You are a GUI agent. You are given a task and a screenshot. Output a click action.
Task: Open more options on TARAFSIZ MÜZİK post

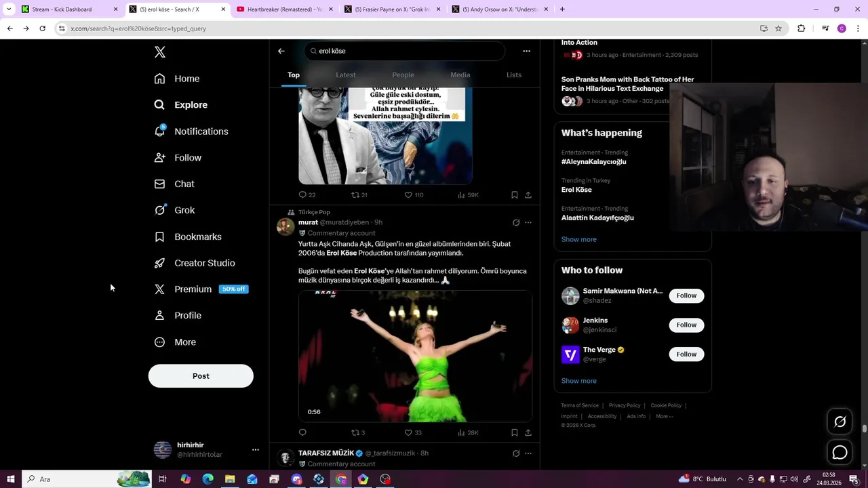point(528,453)
